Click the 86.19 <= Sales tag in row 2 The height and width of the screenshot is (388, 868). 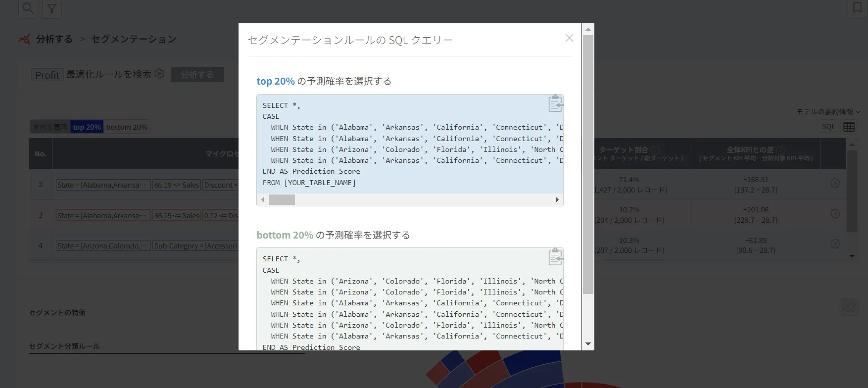pyautogui.click(x=176, y=185)
